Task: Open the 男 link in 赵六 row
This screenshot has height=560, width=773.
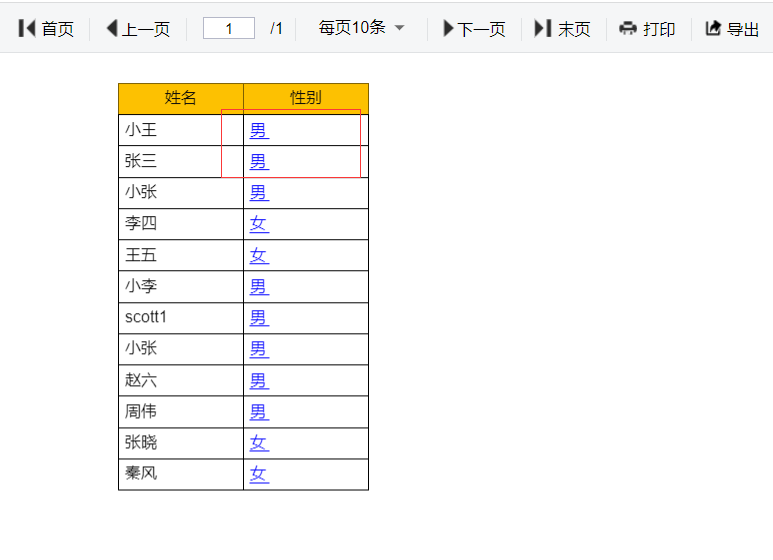Action: coord(259,381)
